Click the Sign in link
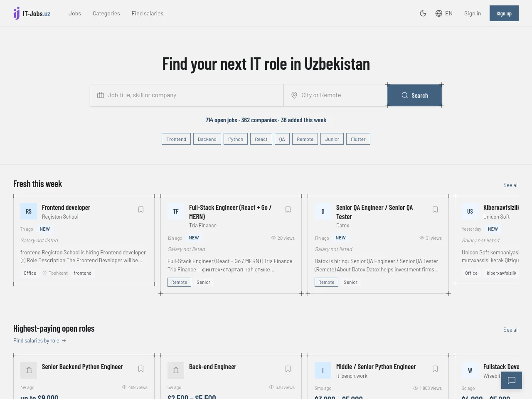Image resolution: width=532 pixels, height=399 pixels. pos(473,13)
